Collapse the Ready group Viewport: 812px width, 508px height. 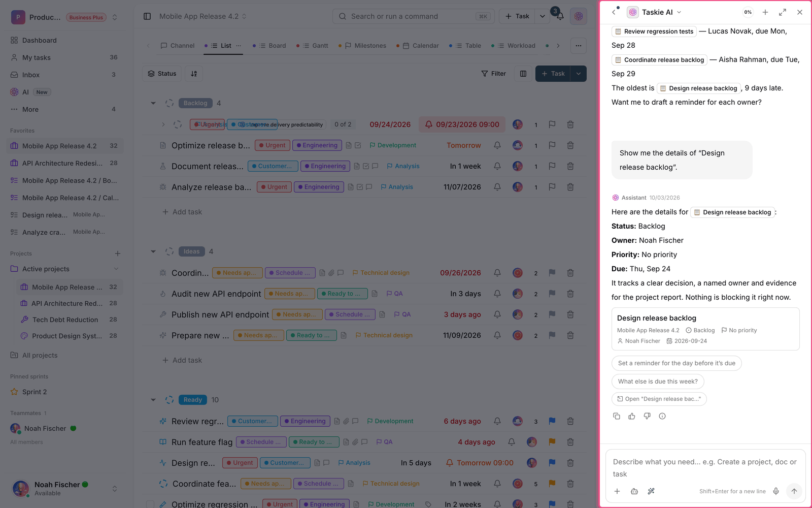[x=153, y=400]
